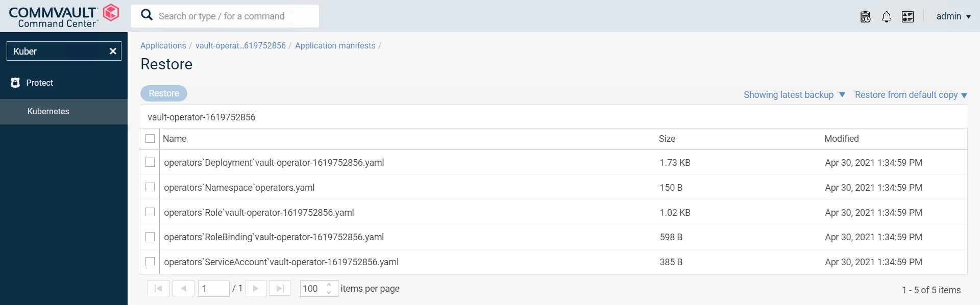The width and height of the screenshot is (980, 305).
Task: Expand Showing latest backup dropdown
Action: coord(794,95)
